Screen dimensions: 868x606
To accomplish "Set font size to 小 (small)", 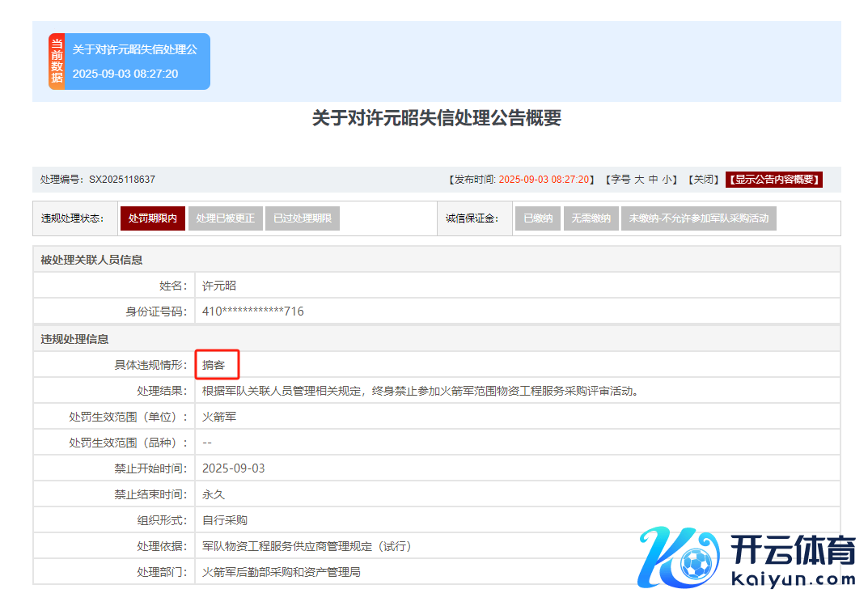I will point(668,180).
